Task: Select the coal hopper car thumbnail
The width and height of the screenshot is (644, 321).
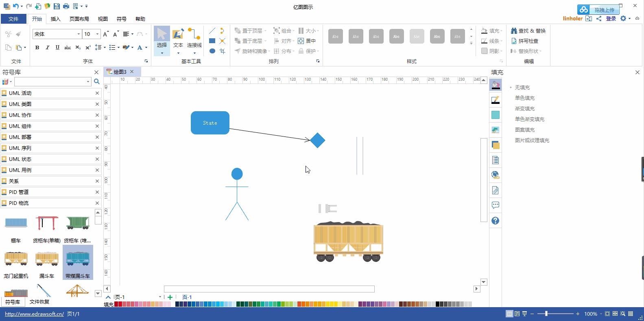Action: click(x=78, y=262)
